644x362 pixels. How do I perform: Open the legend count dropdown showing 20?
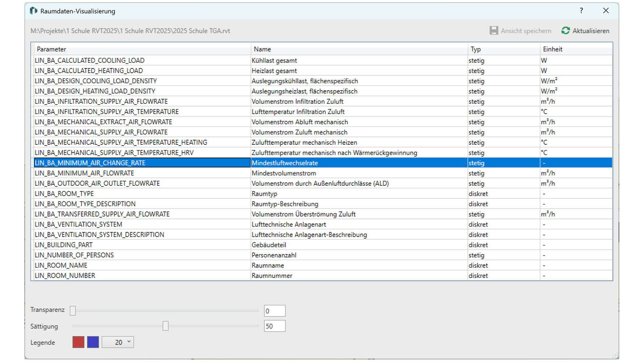(x=118, y=342)
